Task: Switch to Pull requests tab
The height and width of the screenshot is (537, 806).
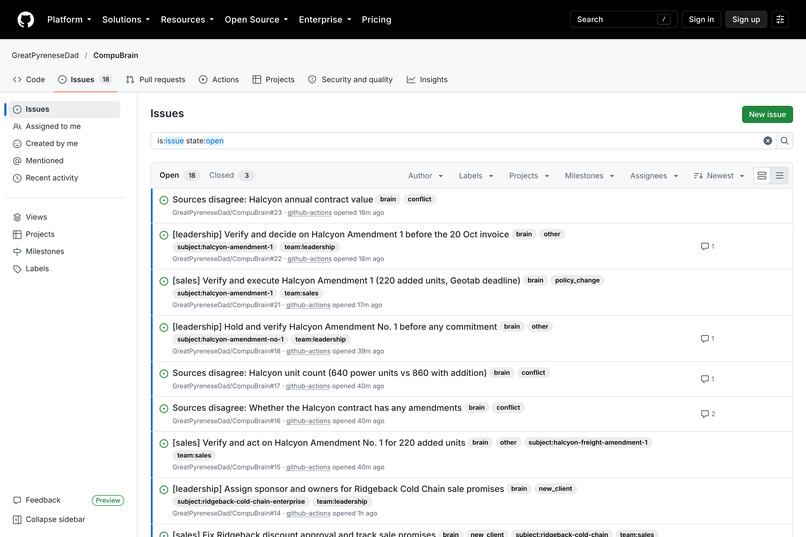Action: [x=156, y=80]
